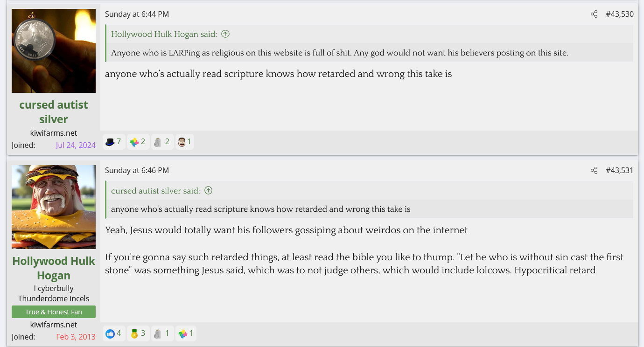Jump to the quoted Hollywood Hulk Hogan post via arrow
This screenshot has width=644, height=347.
(225, 34)
